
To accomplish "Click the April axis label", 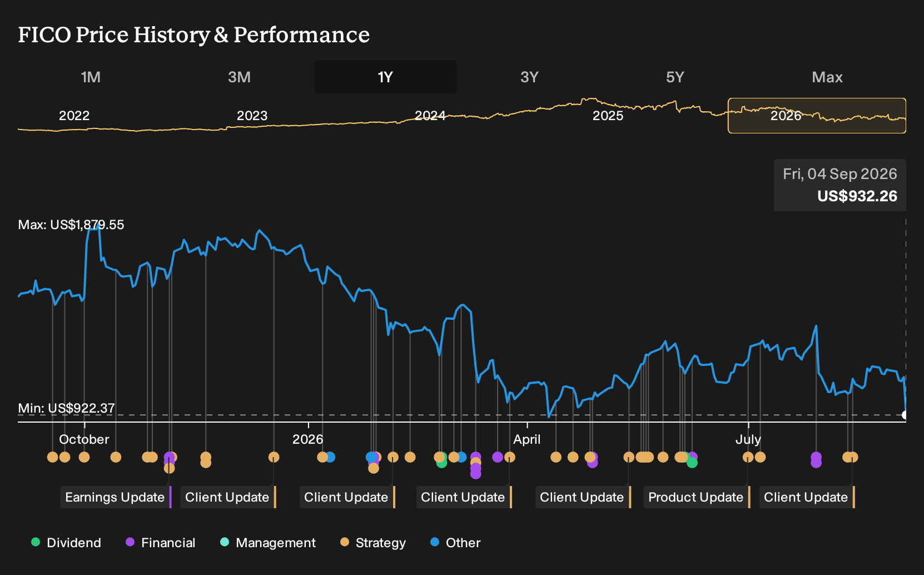I will pyautogui.click(x=526, y=439).
